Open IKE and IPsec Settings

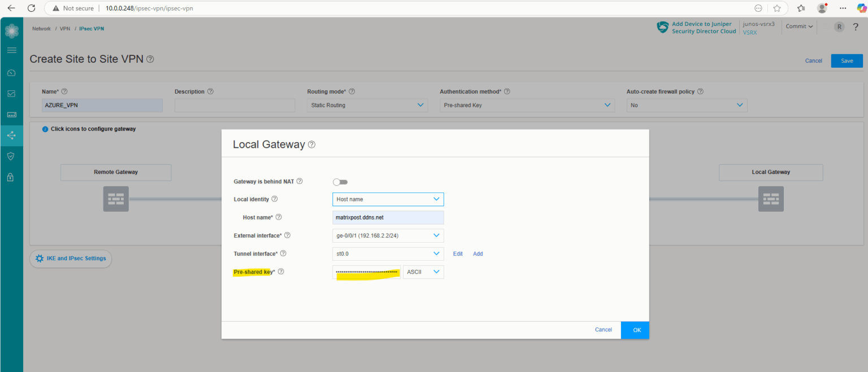coord(70,258)
